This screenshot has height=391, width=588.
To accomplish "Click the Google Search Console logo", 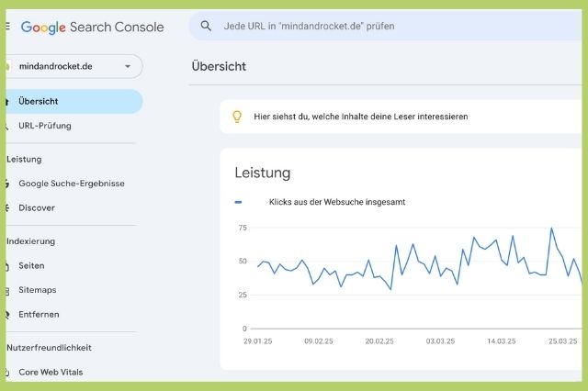I will 92,27.
